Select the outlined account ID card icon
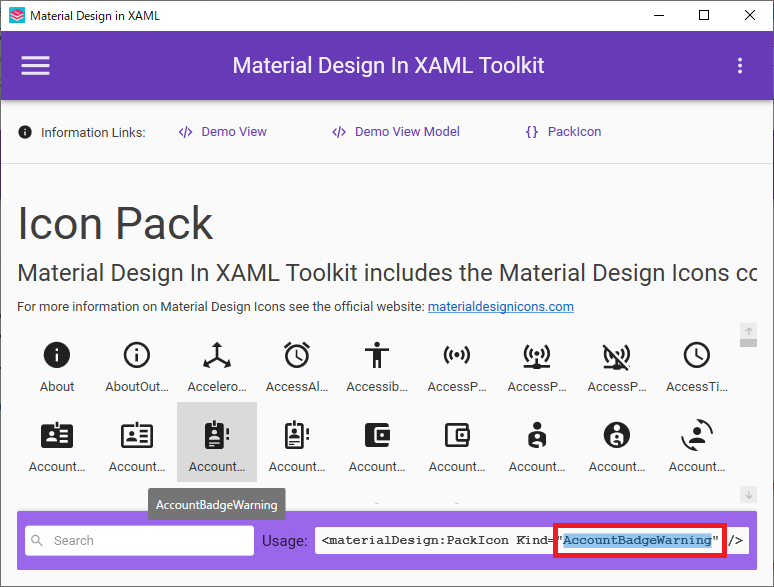774x587 pixels. (x=137, y=435)
